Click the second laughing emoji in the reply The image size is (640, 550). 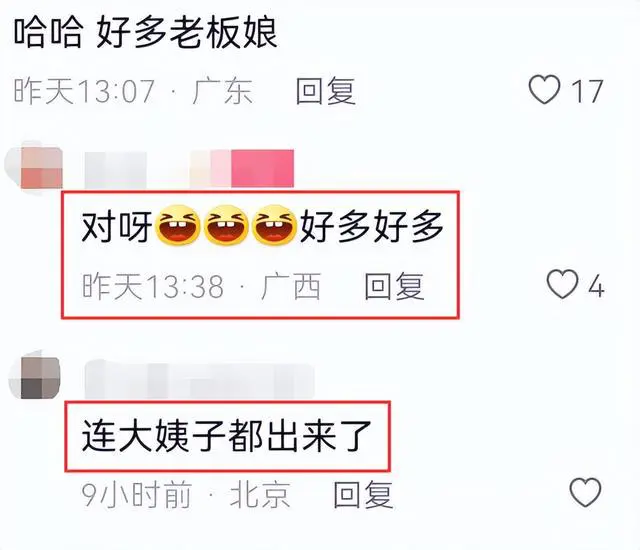tap(226, 225)
